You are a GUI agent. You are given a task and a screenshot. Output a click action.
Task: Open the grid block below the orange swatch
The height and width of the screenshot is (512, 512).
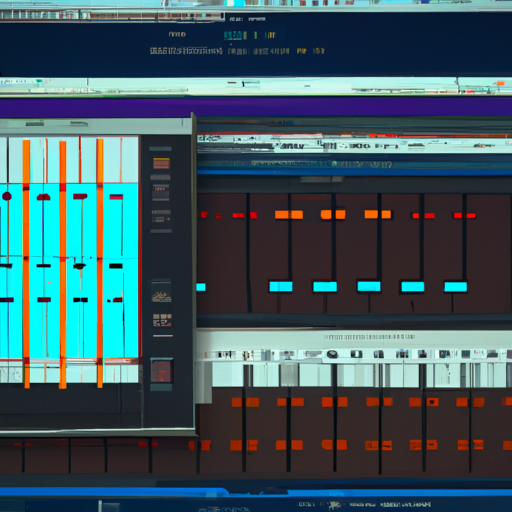(161, 192)
